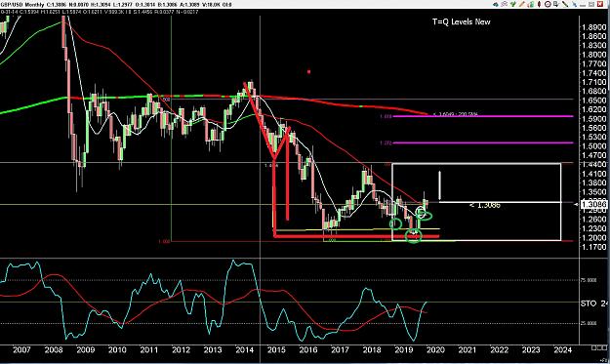Click the 2009 label on time axis

tap(86, 349)
